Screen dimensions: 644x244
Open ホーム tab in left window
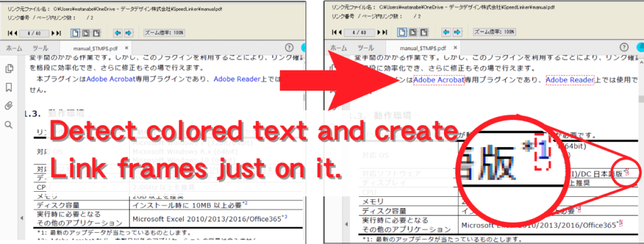pyautogui.click(x=14, y=48)
